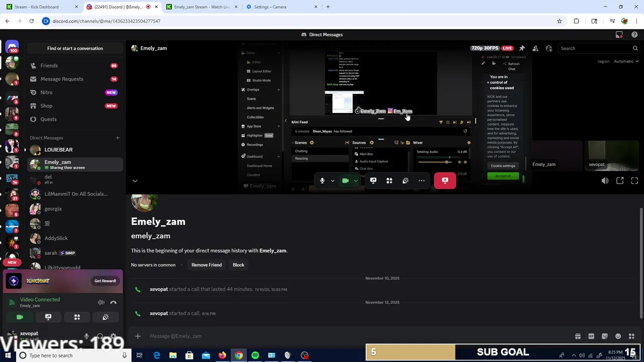Open soundboard icon in call control bar
Screen dimensions: 644x362
pyautogui.click(x=406, y=180)
